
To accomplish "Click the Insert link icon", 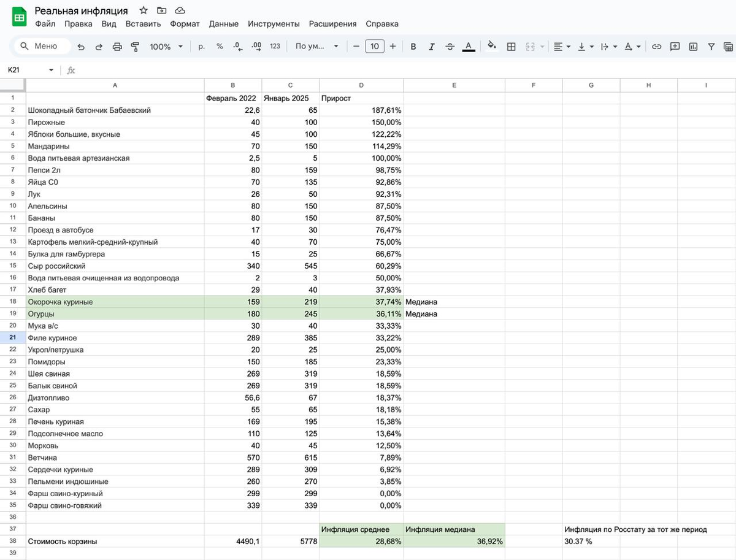I will [x=656, y=46].
